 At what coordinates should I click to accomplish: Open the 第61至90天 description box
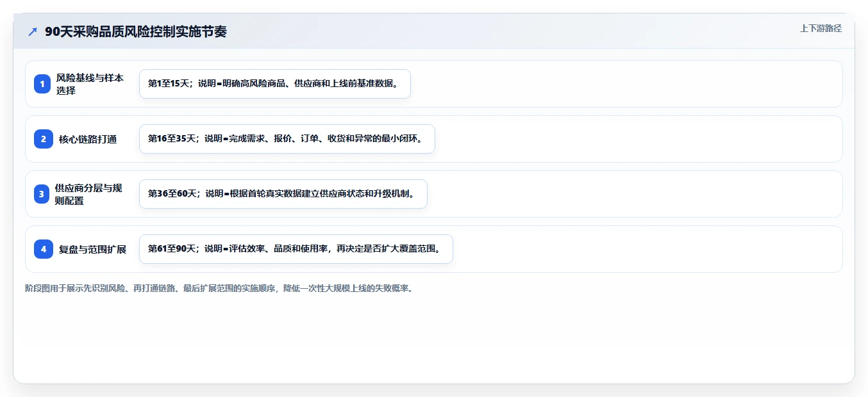tap(296, 249)
